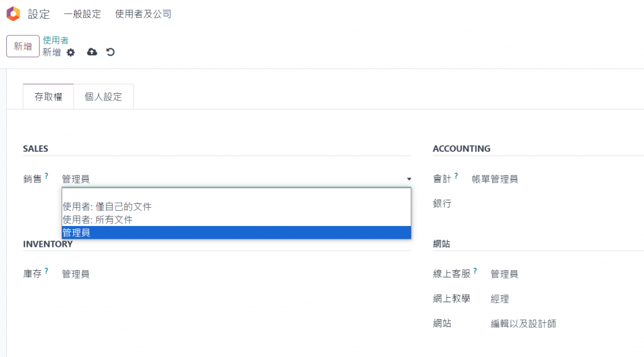Discard changes with the undo arrow icon
Screen dimensions: 644x357
click(x=111, y=52)
